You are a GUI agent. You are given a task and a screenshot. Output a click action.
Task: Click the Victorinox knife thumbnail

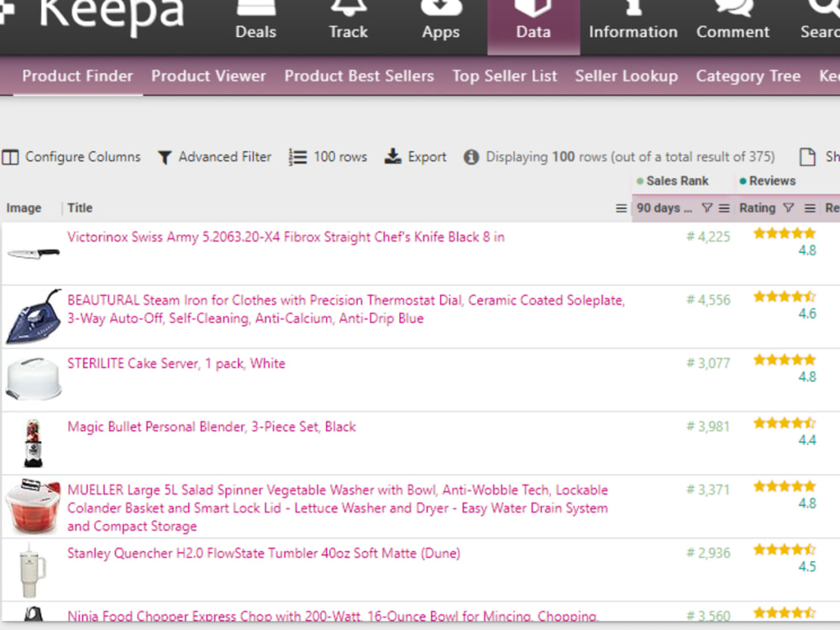click(34, 254)
